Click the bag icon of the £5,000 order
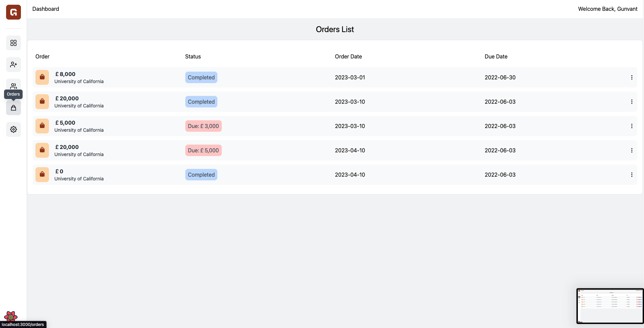The image size is (644, 328). click(42, 126)
